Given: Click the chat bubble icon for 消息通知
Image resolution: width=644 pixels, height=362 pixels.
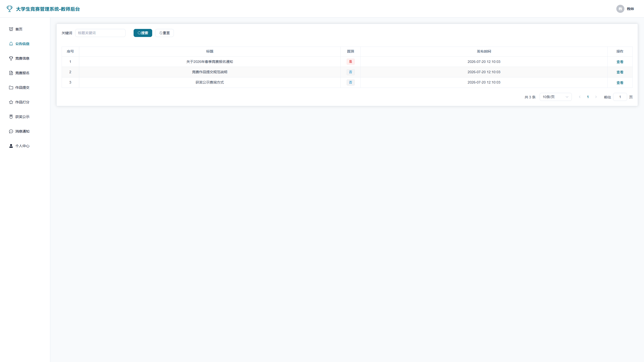Looking at the screenshot, I should pos(11,131).
